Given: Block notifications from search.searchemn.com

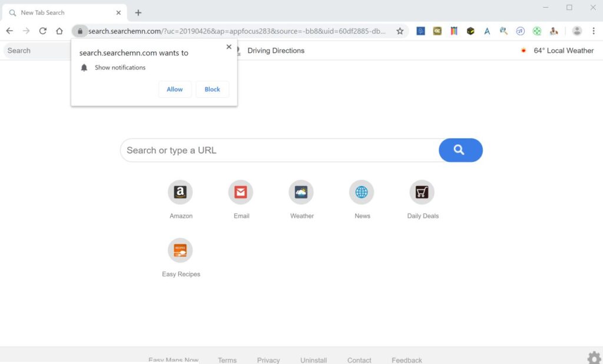Looking at the screenshot, I should 212,89.
